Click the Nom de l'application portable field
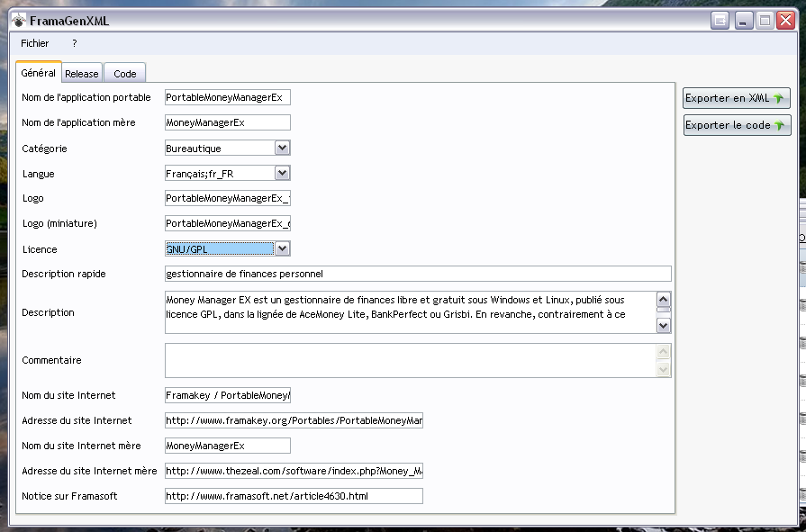This screenshot has width=806, height=532. coord(228,97)
